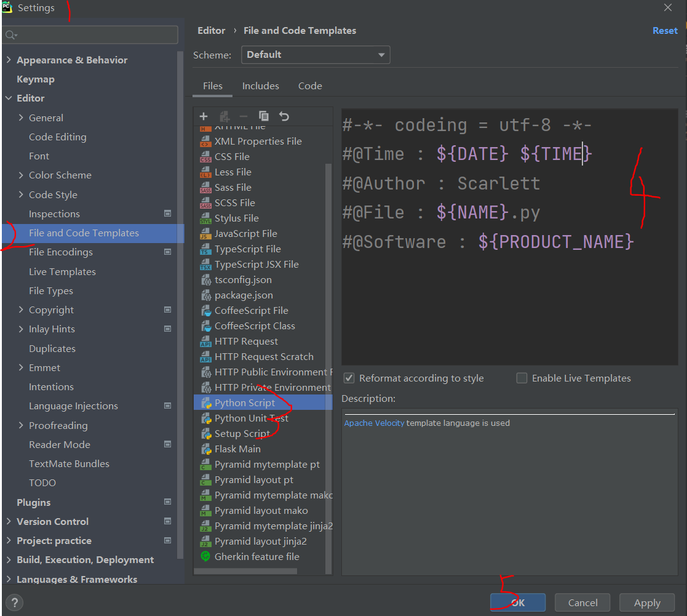
Task: Switch to the Code tab
Action: [x=310, y=86]
